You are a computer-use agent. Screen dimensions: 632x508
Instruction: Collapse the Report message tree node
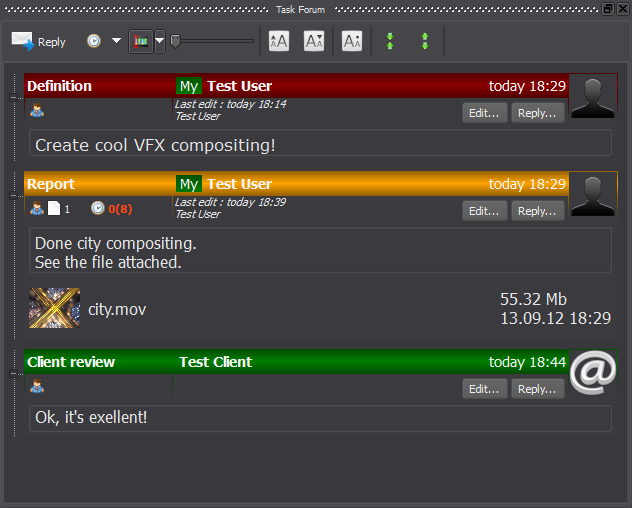[13, 196]
